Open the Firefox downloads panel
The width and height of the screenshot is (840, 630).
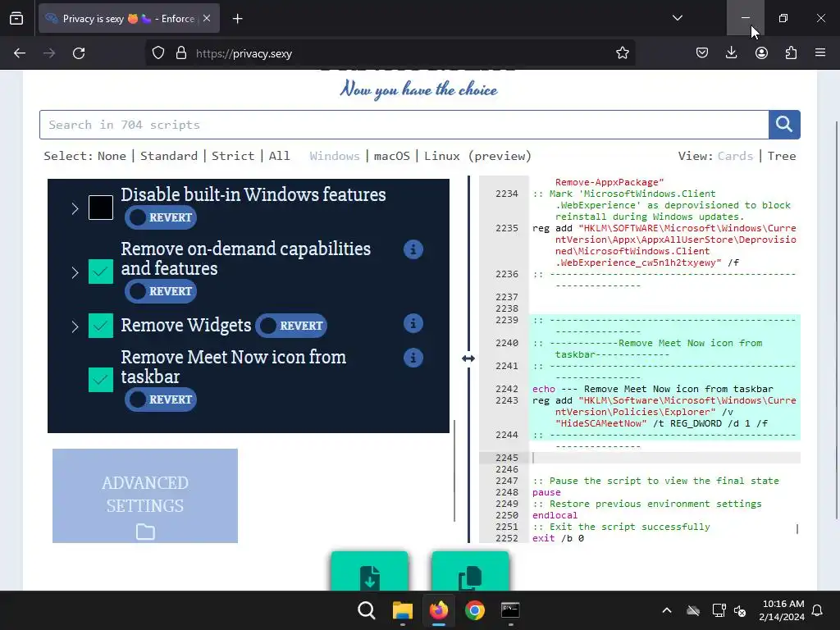click(x=731, y=53)
